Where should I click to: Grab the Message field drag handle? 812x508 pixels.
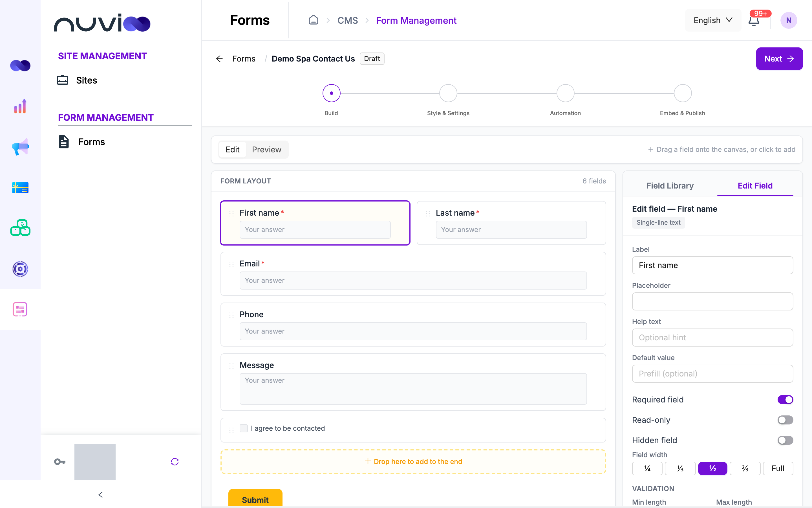click(x=231, y=365)
